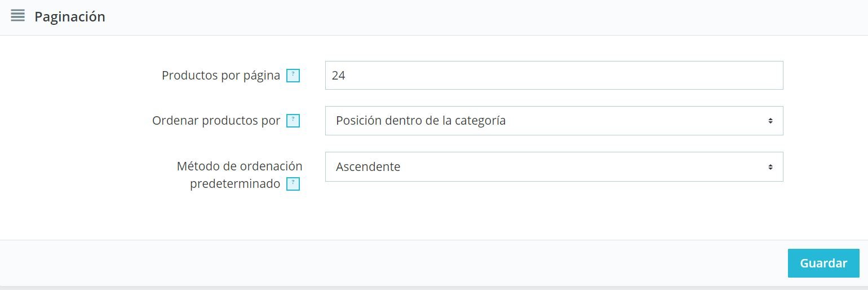Open help tooltip for Ordenar productos por
The width and height of the screenshot is (868, 290).
293,121
